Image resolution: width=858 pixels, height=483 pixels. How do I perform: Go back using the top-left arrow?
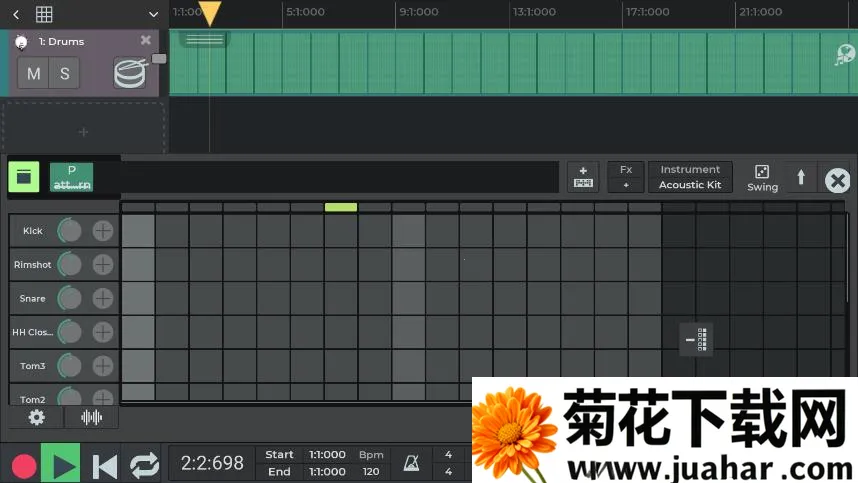16,15
